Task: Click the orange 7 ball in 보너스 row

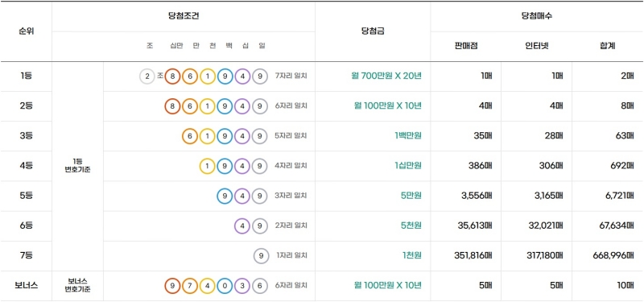Action: [x=190, y=286]
